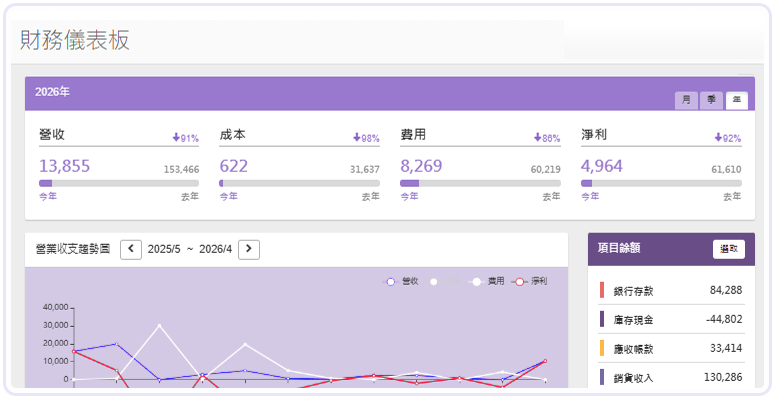
Task: Click the 營收 card heading
Action: click(52, 135)
